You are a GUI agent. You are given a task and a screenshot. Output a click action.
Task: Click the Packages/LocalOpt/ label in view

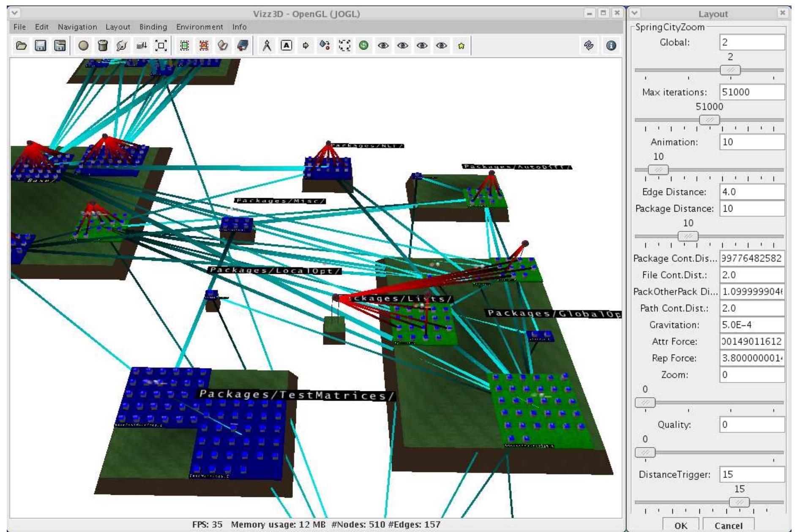pos(275,270)
